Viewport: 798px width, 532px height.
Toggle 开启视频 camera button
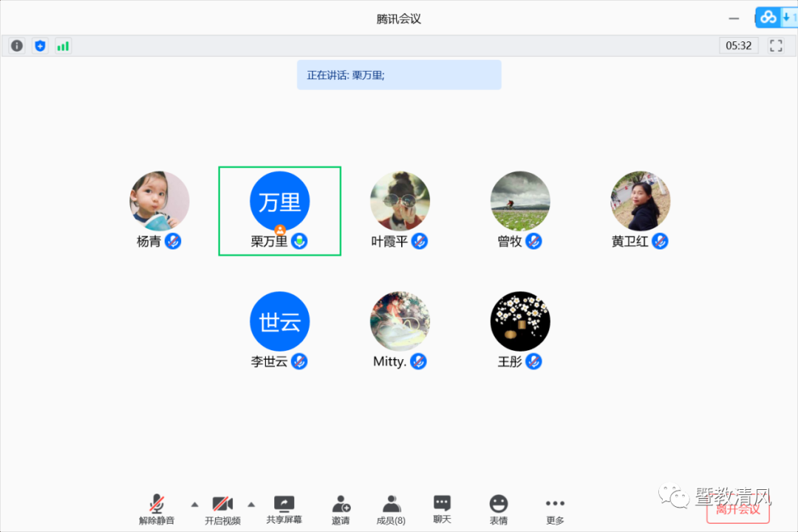pos(222,510)
